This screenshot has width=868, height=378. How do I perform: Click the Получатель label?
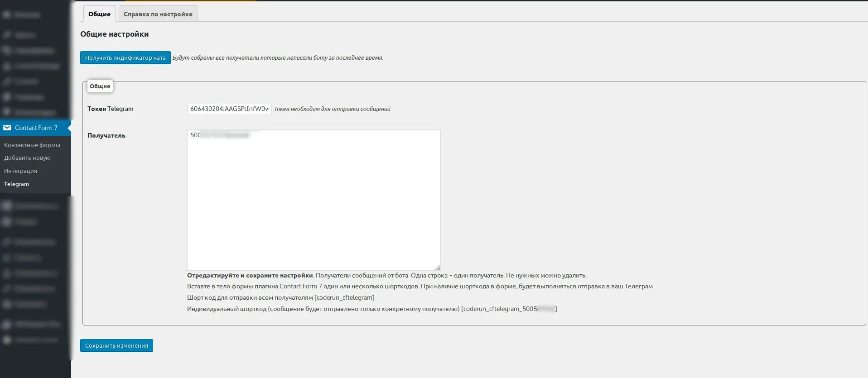point(106,135)
